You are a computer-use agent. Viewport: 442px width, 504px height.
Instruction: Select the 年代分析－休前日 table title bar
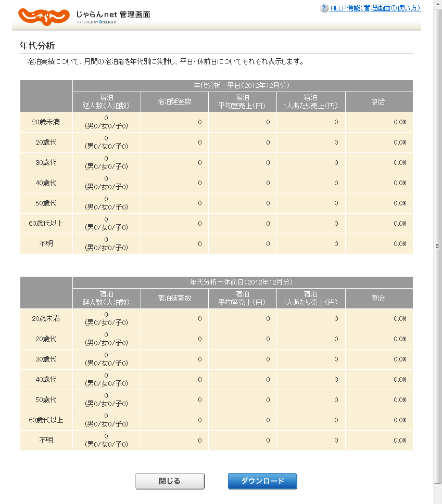[243, 282]
